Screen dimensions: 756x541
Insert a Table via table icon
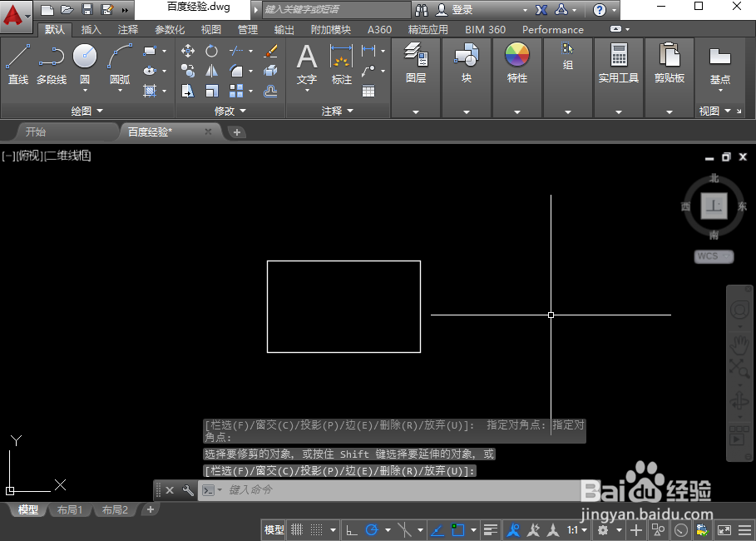[x=368, y=91]
